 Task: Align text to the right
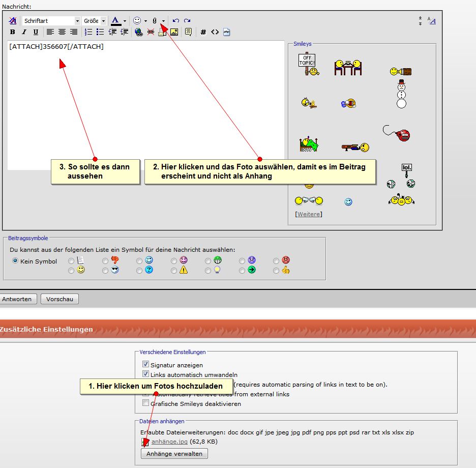point(73,32)
